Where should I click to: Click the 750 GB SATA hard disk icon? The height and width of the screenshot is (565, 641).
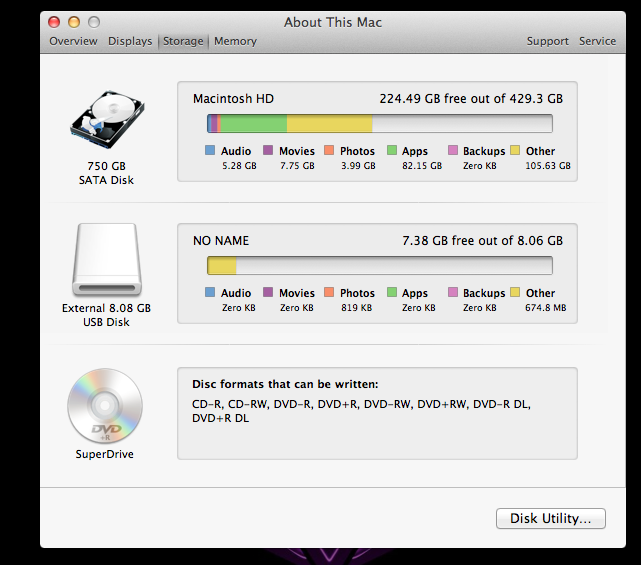pyautogui.click(x=107, y=120)
